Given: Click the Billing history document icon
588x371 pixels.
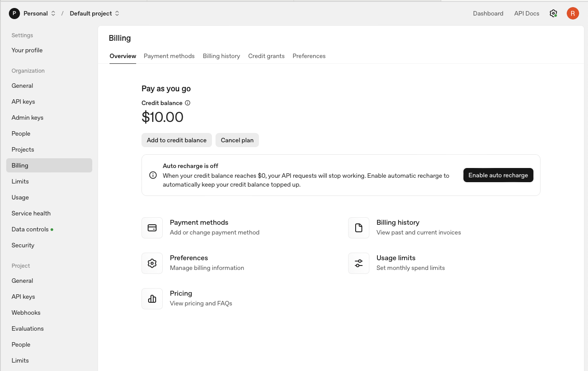Looking at the screenshot, I should pyautogui.click(x=359, y=227).
